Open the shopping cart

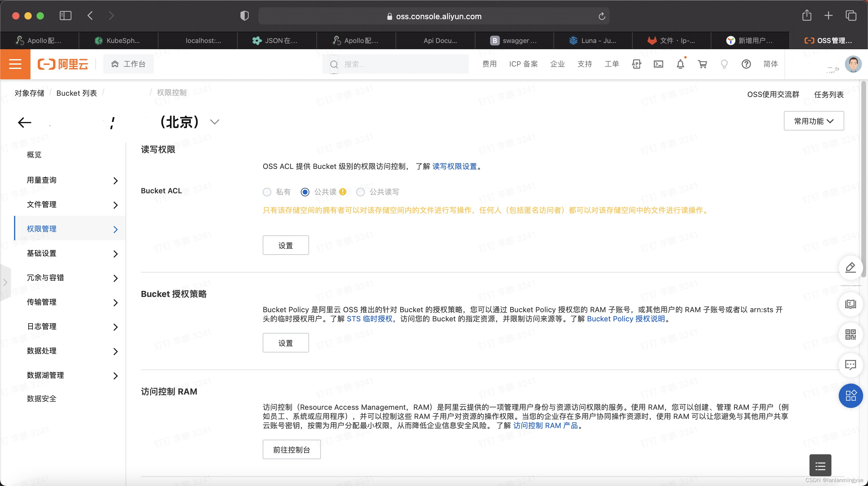702,64
